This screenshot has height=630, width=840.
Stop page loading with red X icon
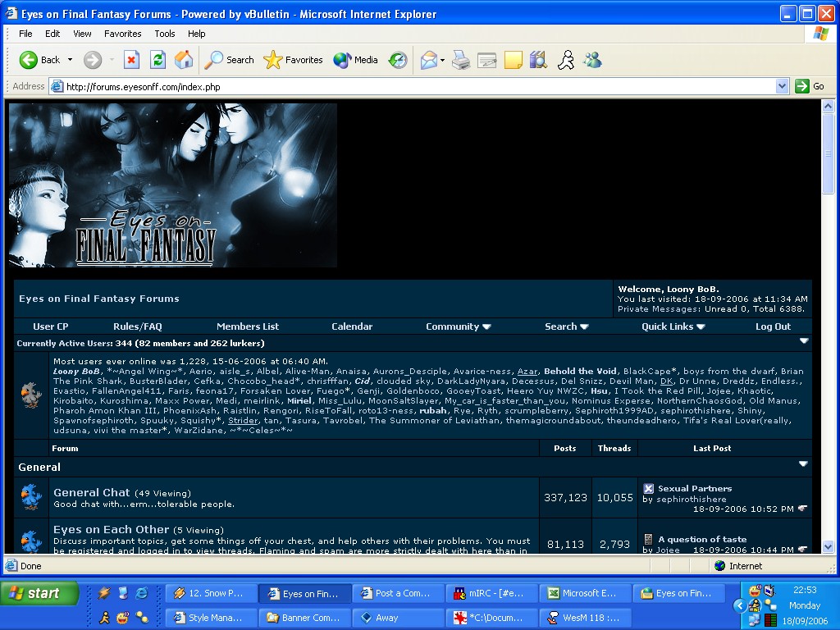pos(131,59)
